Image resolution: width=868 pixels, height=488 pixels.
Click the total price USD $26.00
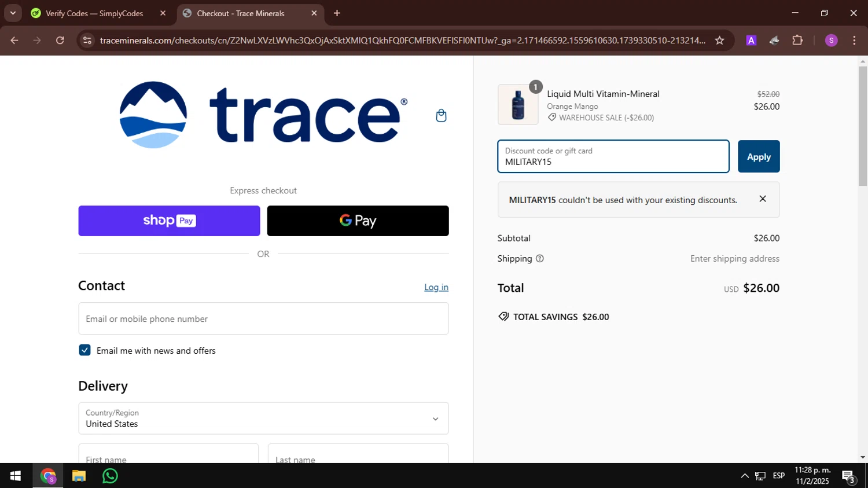(x=752, y=288)
